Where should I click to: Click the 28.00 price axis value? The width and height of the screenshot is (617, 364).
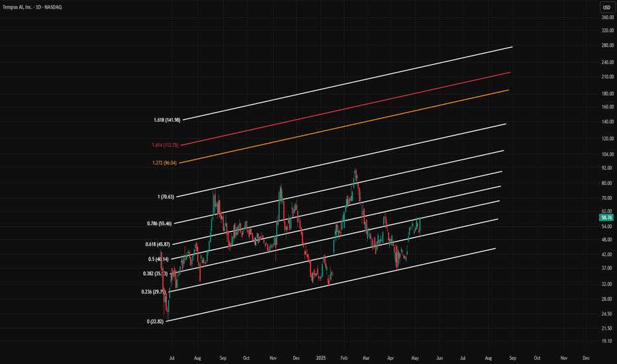(x=607, y=299)
